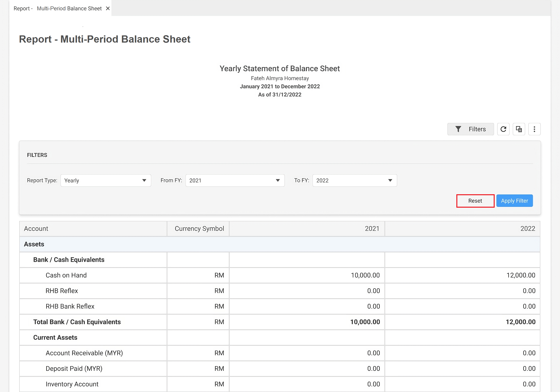Click the Account column header

tap(93, 228)
